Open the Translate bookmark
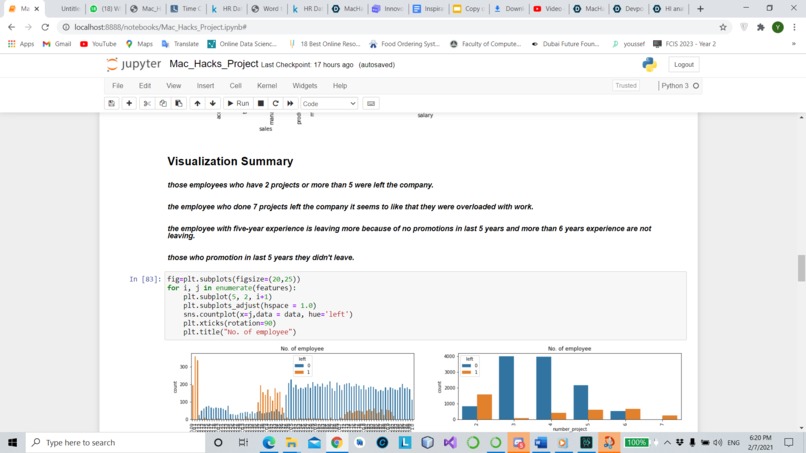The image size is (806, 453). [180, 44]
